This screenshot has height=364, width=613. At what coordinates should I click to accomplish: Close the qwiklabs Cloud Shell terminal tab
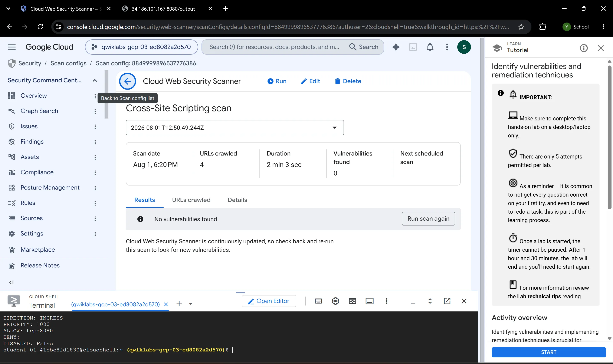click(x=166, y=304)
